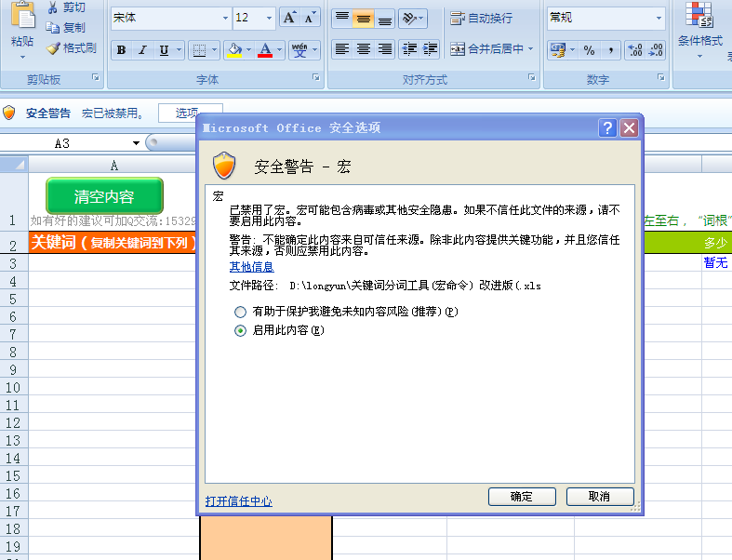The height and width of the screenshot is (560, 732).
Task: Open Alignment group dialog launcher
Action: tap(532, 77)
